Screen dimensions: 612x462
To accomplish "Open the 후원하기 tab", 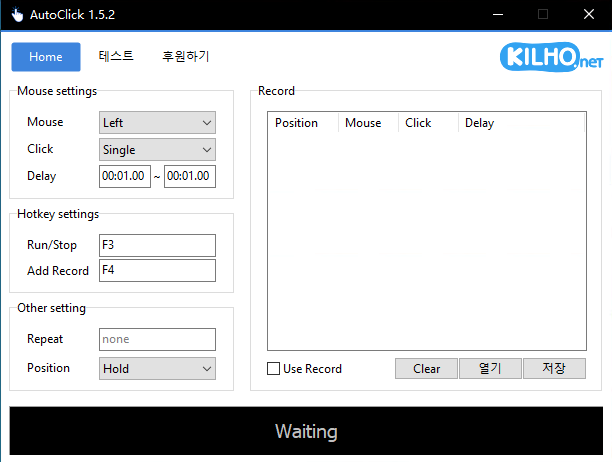I will click(185, 56).
